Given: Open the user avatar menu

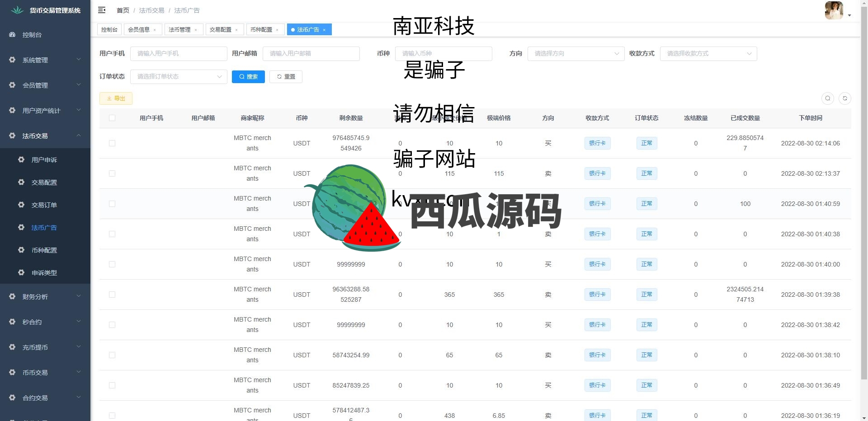Looking at the screenshot, I should 834,10.
